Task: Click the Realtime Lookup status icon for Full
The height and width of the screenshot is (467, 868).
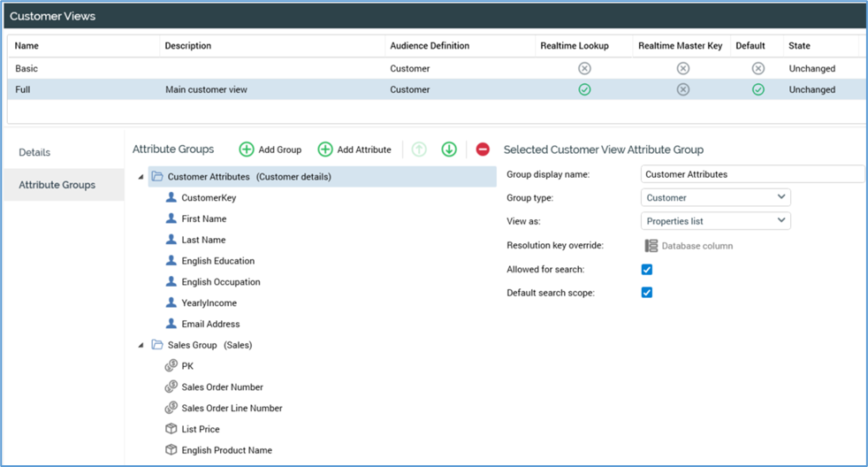Action: coord(584,89)
